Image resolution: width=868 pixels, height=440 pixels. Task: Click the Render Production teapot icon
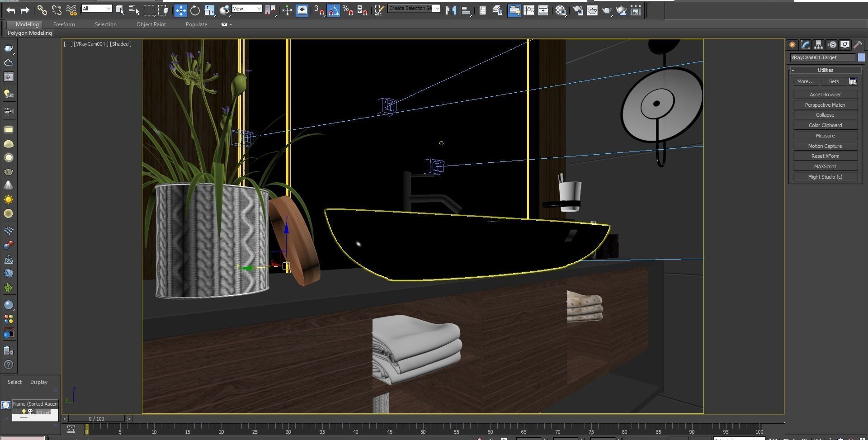coord(607,10)
